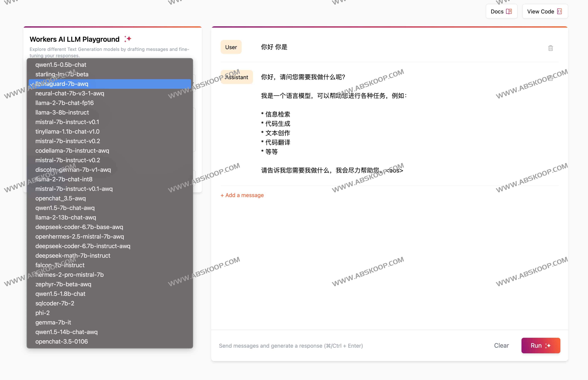Select sqlcoder-7b-2 in the dropdown
The width and height of the screenshot is (588, 380).
point(55,303)
